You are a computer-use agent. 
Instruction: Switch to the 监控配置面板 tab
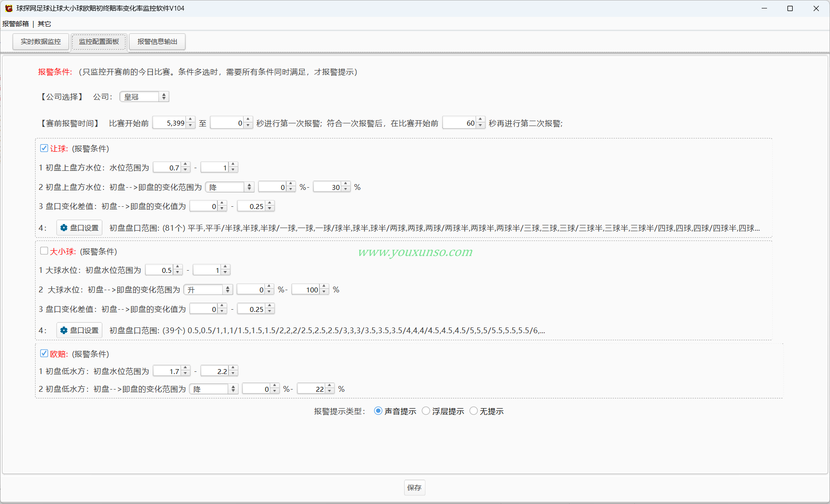tap(99, 42)
